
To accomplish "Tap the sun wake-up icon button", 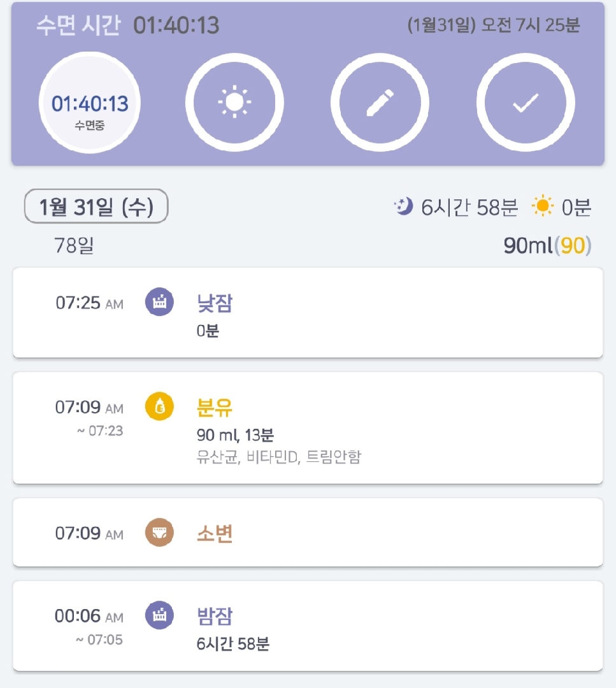I will (234, 103).
